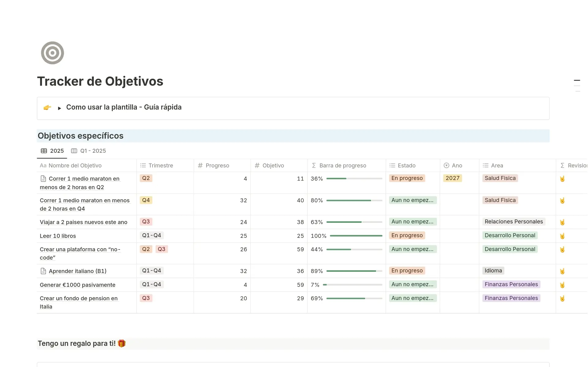Click the table icon of 2025 view
The image size is (588, 367).
tap(44, 151)
